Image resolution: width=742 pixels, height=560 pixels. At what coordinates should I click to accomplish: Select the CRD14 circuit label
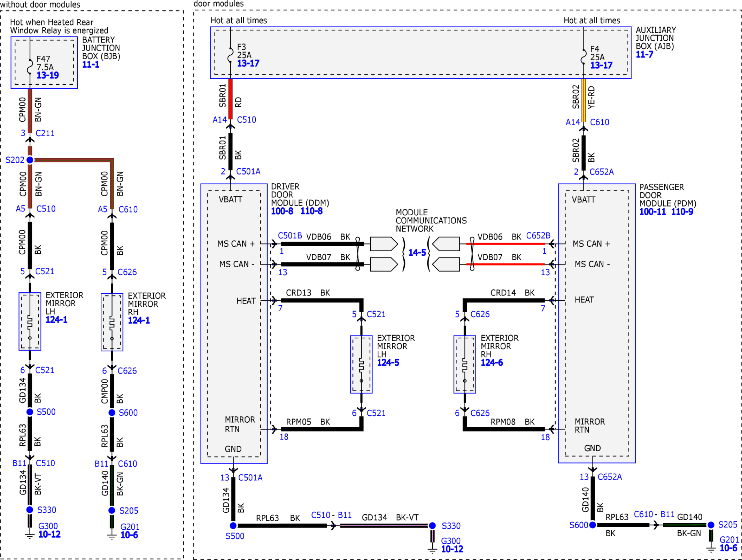coord(503,293)
